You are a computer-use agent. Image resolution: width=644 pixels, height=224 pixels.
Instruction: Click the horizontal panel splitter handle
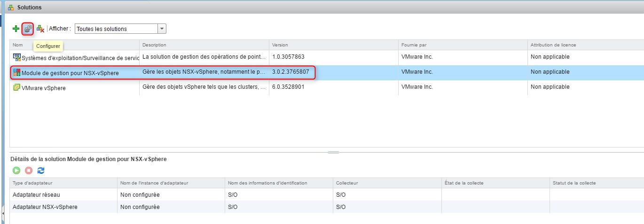pos(333,152)
